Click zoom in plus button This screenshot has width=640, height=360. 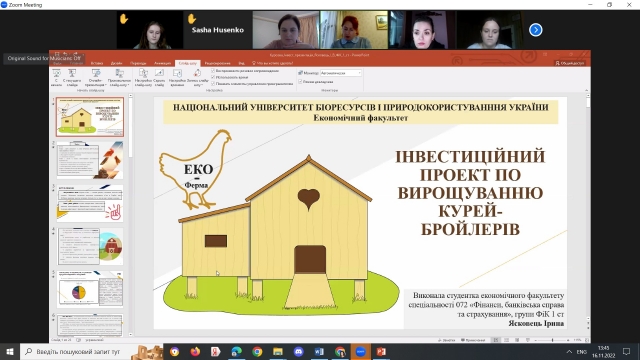568,340
